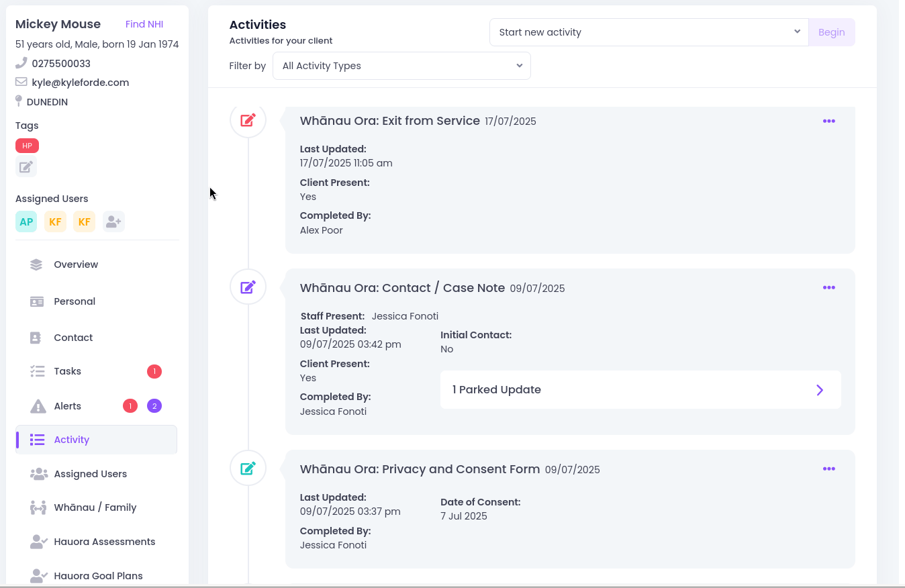
Task: Go to Whānau / Family section
Action: click(x=97, y=507)
